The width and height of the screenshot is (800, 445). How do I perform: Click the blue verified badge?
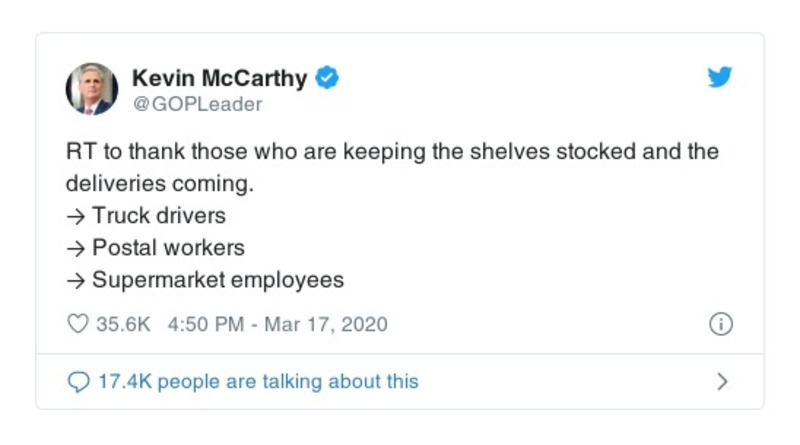click(x=327, y=77)
